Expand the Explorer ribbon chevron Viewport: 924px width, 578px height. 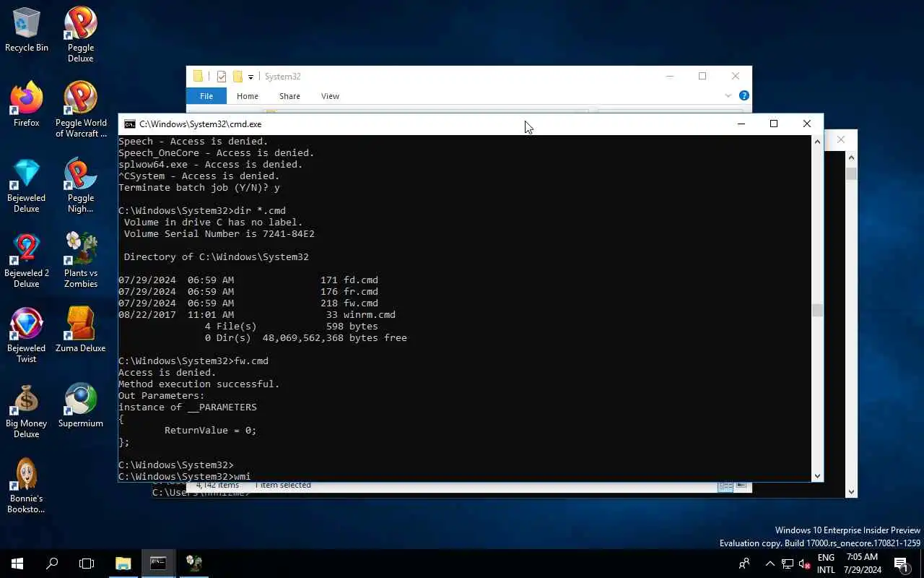(x=728, y=95)
